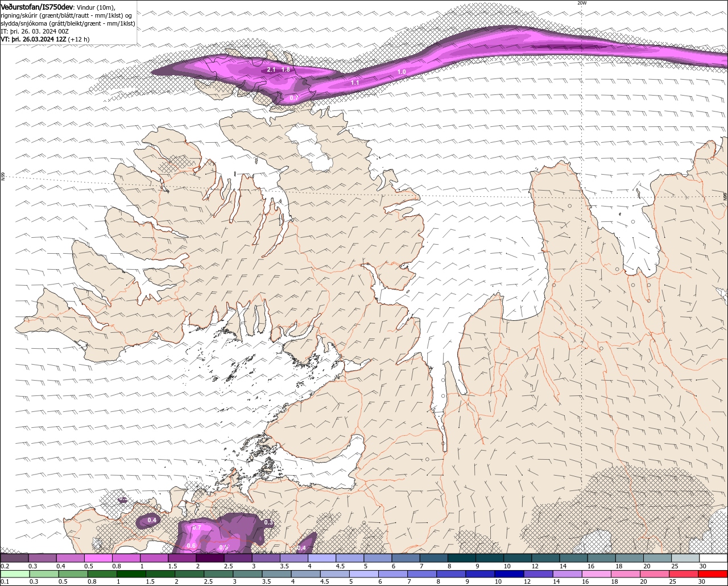Select lilac bottom swatch between 14 and 16
This screenshot has width=728, height=586.
pyautogui.click(x=568, y=573)
